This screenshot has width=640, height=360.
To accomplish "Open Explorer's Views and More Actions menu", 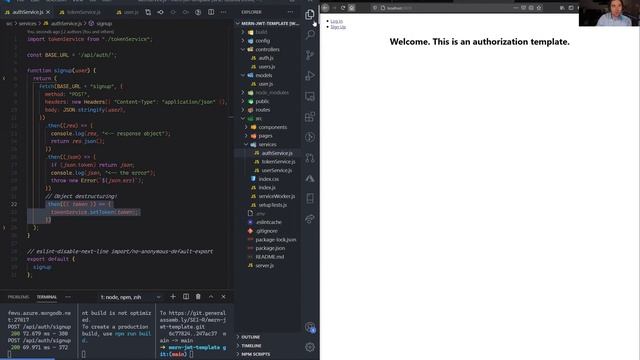I will (290, 12).
